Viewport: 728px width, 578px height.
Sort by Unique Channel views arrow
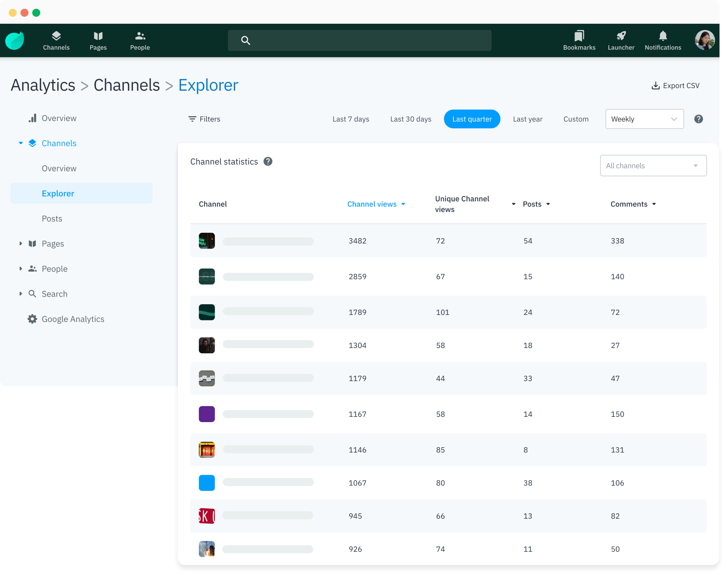(x=513, y=204)
